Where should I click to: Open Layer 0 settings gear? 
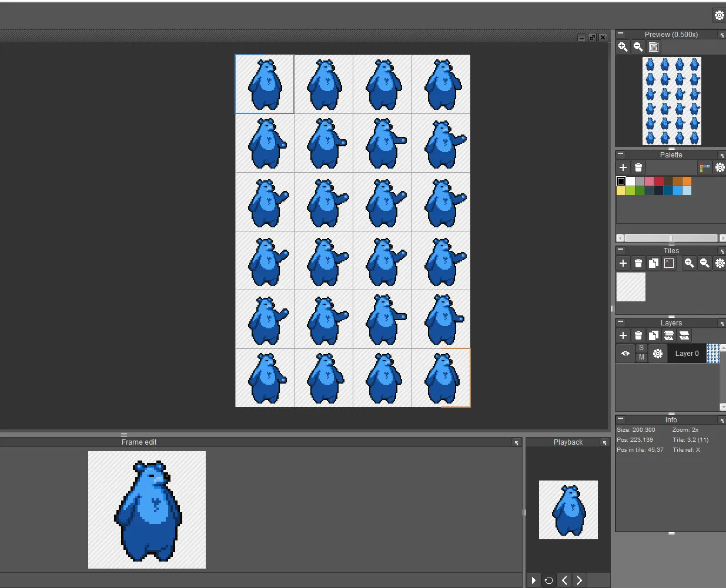(x=658, y=354)
